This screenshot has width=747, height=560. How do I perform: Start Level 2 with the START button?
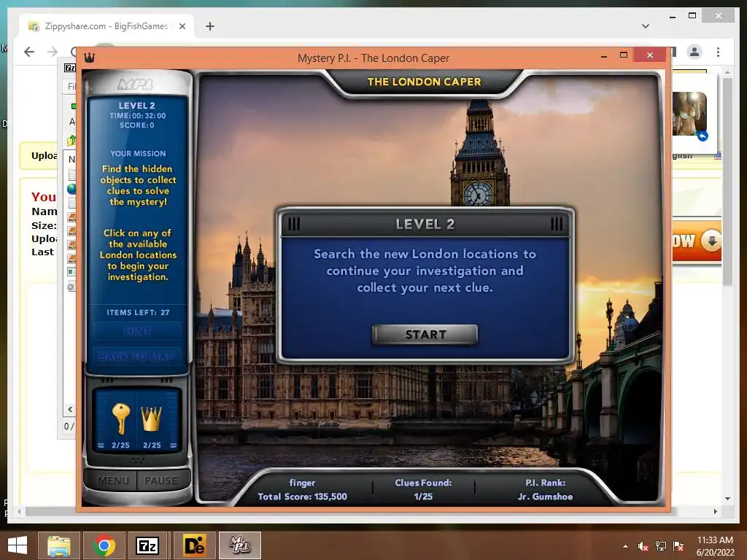[425, 334]
